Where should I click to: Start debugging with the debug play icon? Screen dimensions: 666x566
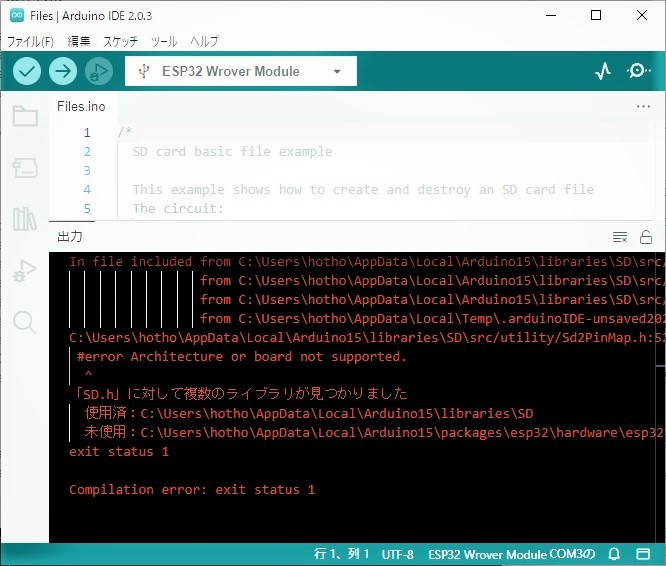(99, 71)
